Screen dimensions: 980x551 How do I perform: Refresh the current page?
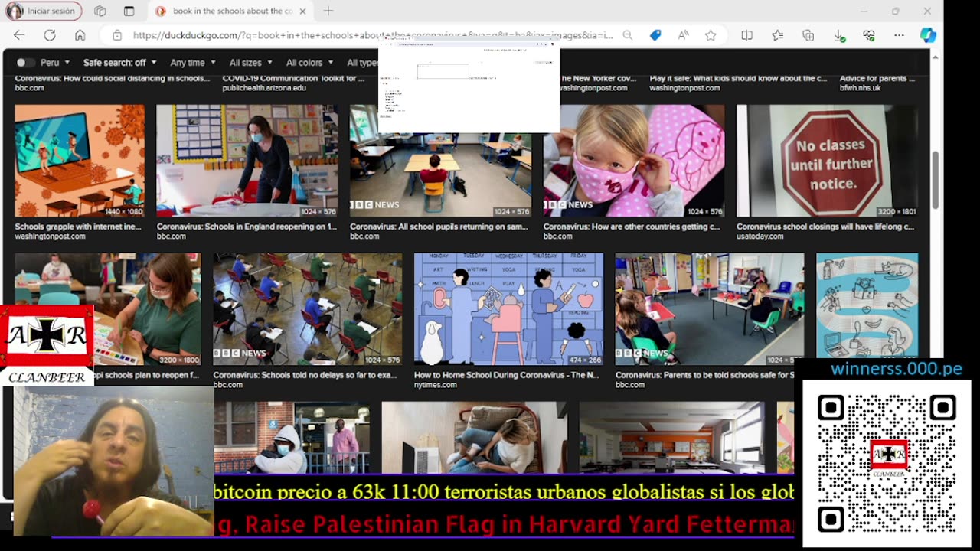50,35
